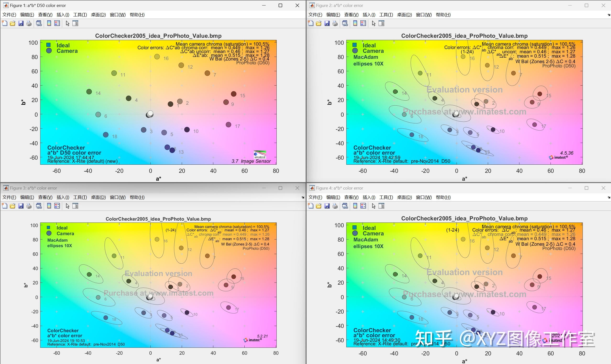Toggle the colorbar icon in Figure 2
The width and height of the screenshot is (611, 364).
click(x=355, y=23)
